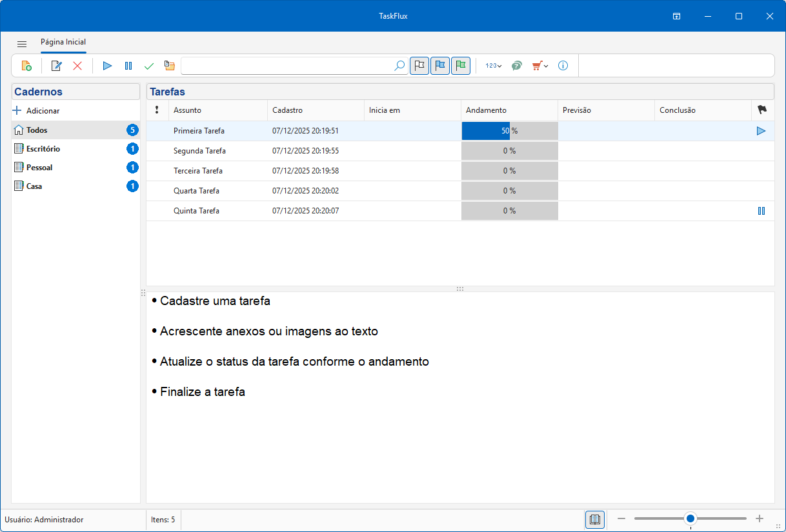Create a new task
Image resolution: width=786 pixels, height=532 pixels.
pyautogui.click(x=26, y=65)
